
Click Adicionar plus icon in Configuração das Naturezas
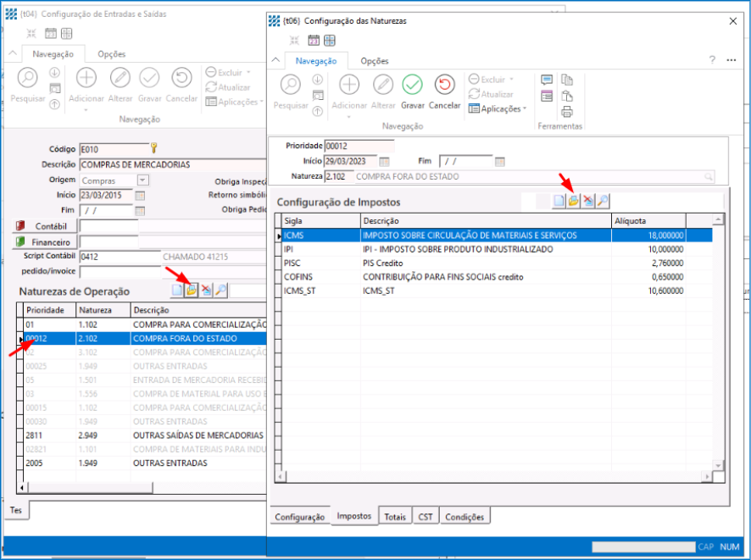(349, 86)
